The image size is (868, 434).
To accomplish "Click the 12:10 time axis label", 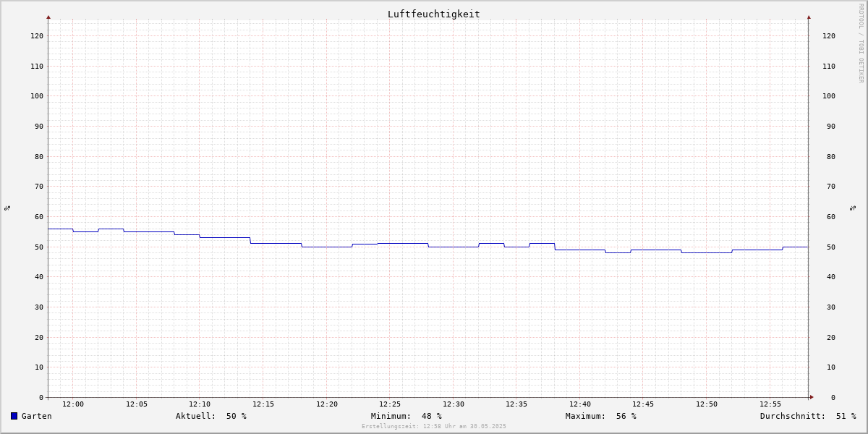I will coord(200,404).
